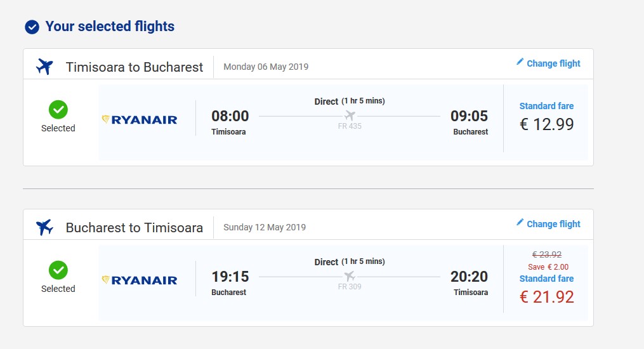Toggle the green Selected check on the outbound flight
Image resolution: width=644 pixels, height=349 pixels.
click(58, 110)
